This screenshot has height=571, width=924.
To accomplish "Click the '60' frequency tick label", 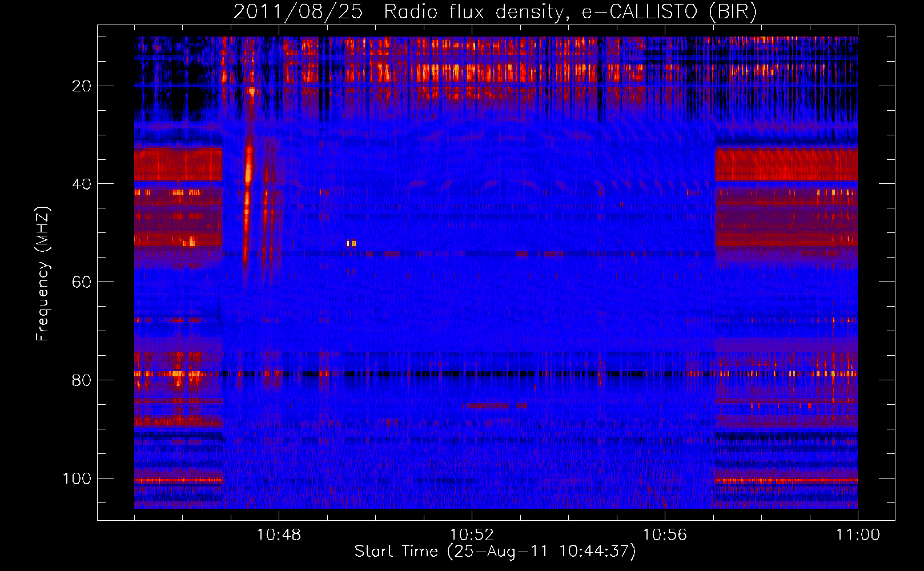I will point(82,282).
